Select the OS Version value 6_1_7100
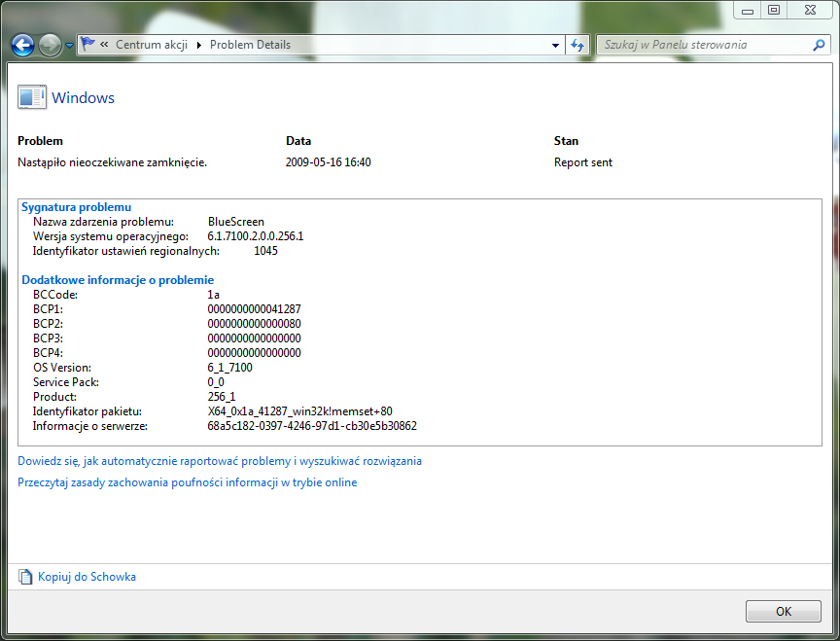This screenshot has height=641, width=840. tap(229, 368)
